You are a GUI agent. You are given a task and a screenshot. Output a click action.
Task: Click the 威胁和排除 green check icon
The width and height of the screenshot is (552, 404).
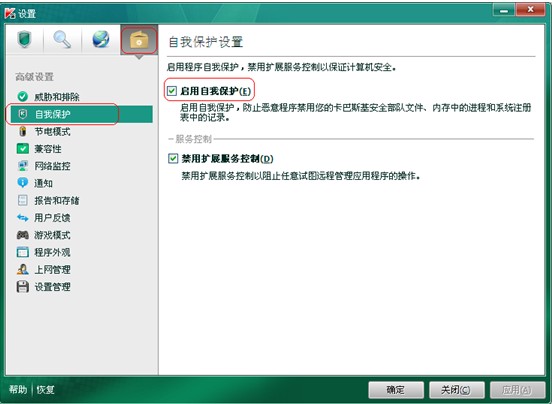23,96
